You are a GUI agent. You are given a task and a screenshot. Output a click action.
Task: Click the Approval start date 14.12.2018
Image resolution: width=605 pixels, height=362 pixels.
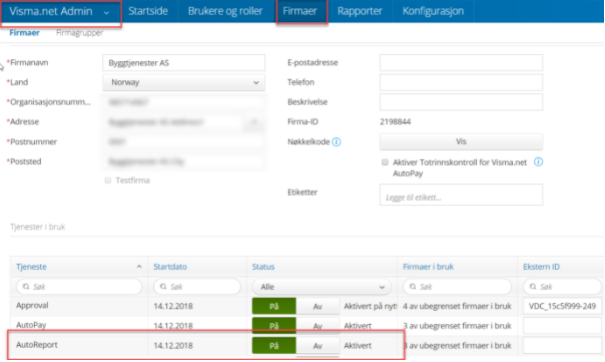[173, 306]
